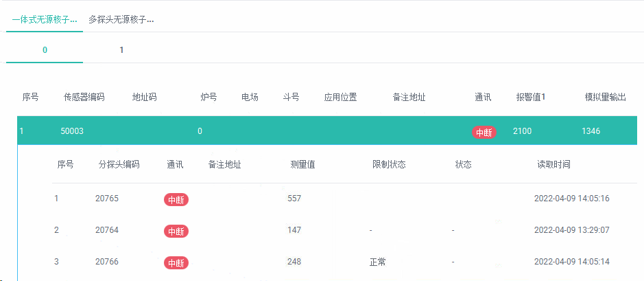644x281 pixels.
Task: Select measurement value 147
Action: (x=294, y=230)
